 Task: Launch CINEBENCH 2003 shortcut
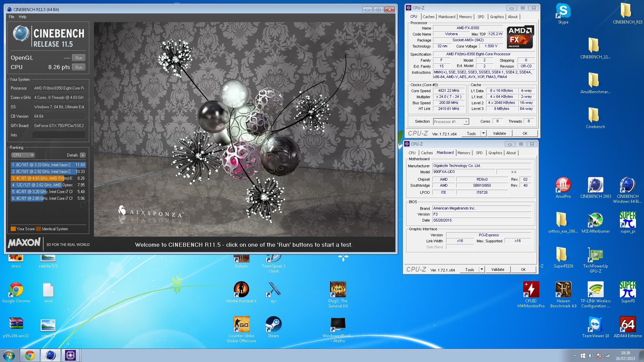595,188
